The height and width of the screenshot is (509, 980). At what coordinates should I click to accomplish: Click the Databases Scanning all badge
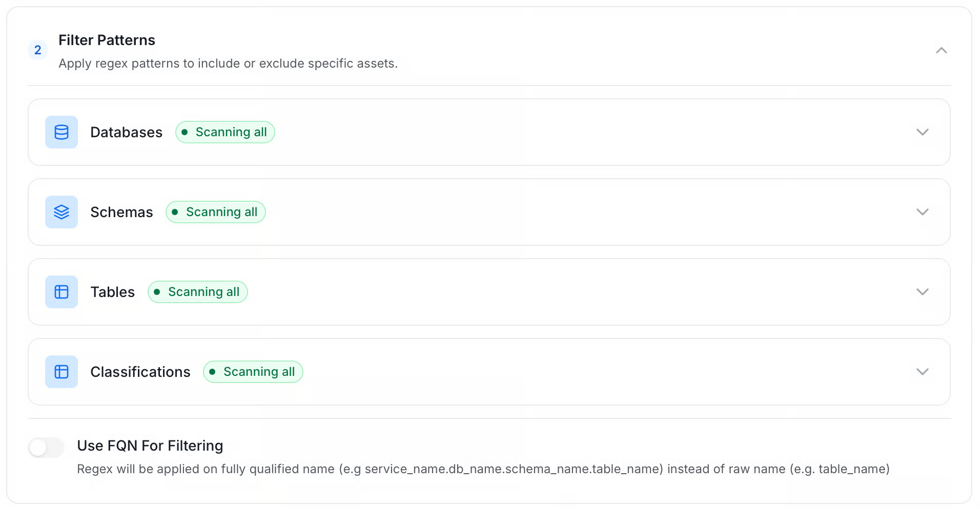(225, 132)
